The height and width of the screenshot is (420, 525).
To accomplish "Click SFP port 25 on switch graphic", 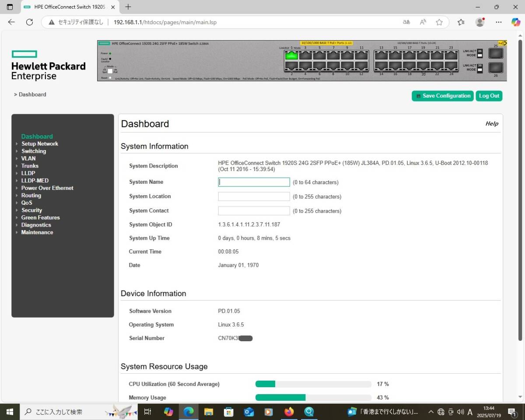I will [496, 53].
